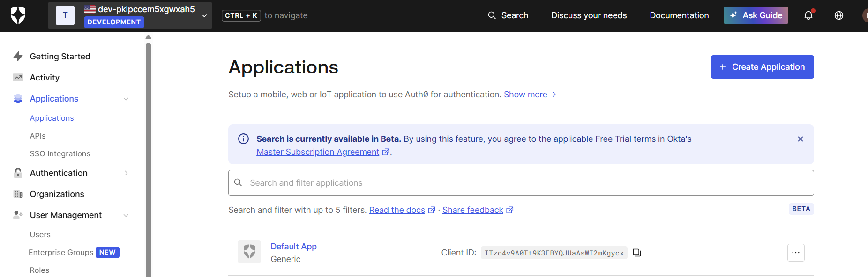868x277 pixels.
Task: Expand the Authentication section chevron
Action: 126,173
